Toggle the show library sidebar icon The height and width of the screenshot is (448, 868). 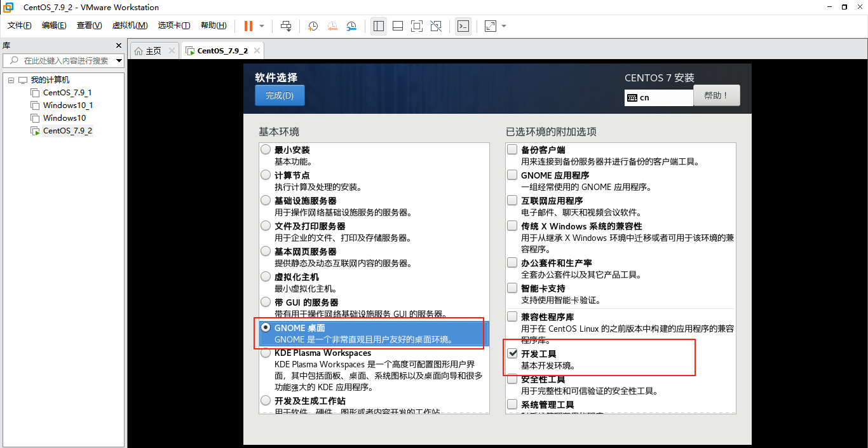[379, 26]
